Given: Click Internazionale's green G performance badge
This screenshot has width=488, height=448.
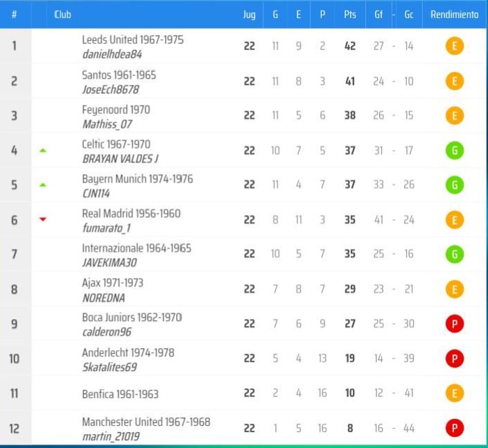Looking at the screenshot, I should (455, 254).
